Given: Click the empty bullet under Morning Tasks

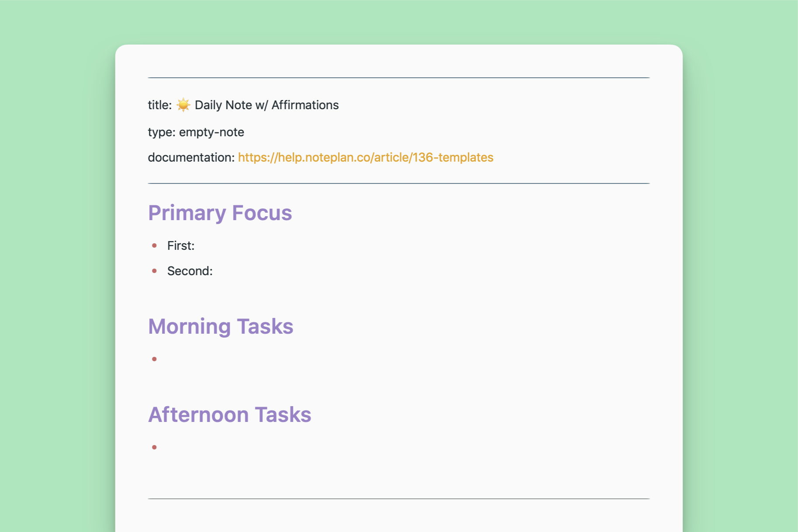Looking at the screenshot, I should tap(154, 359).
